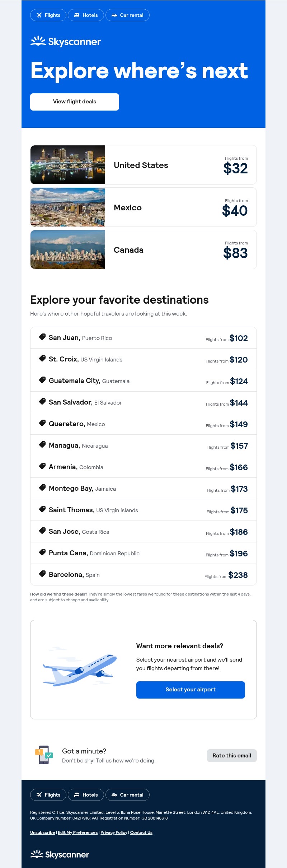The width and height of the screenshot is (287, 868).
Task: Open the Flights tab in top header
Action: (48, 15)
